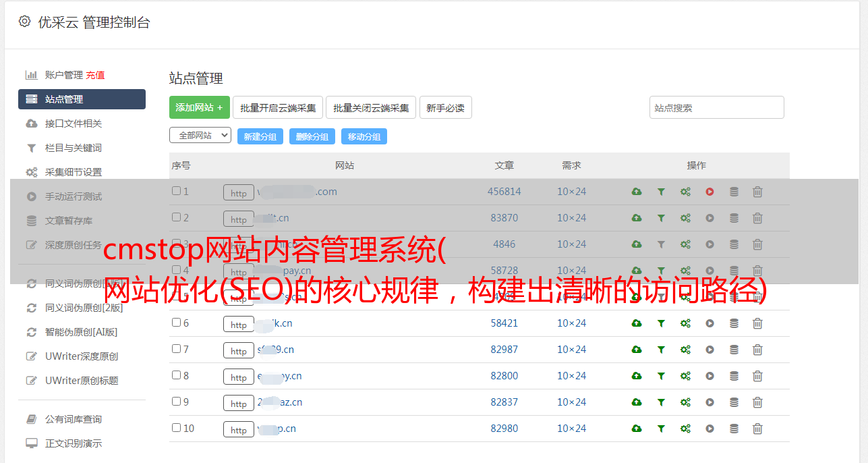This screenshot has height=463, width=868.
Task: Click the cloud upload icon in row 1
Action: point(636,192)
